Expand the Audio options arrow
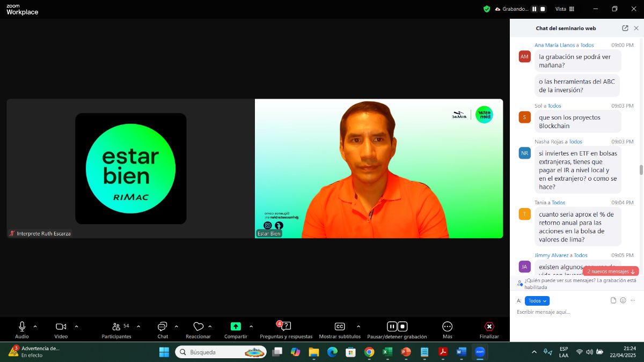Screen dimensions: 644x362 (35, 326)
